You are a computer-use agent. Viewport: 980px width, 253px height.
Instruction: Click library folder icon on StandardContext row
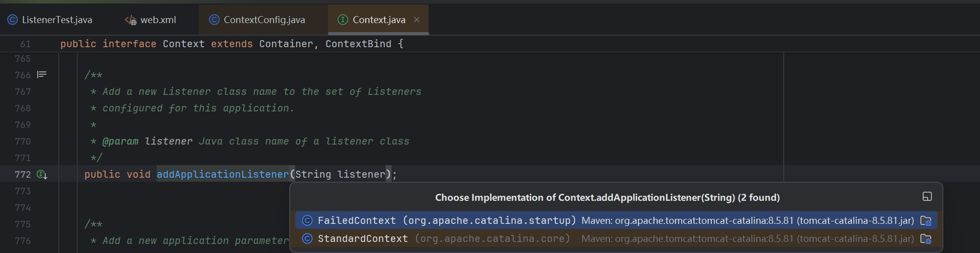point(926,238)
